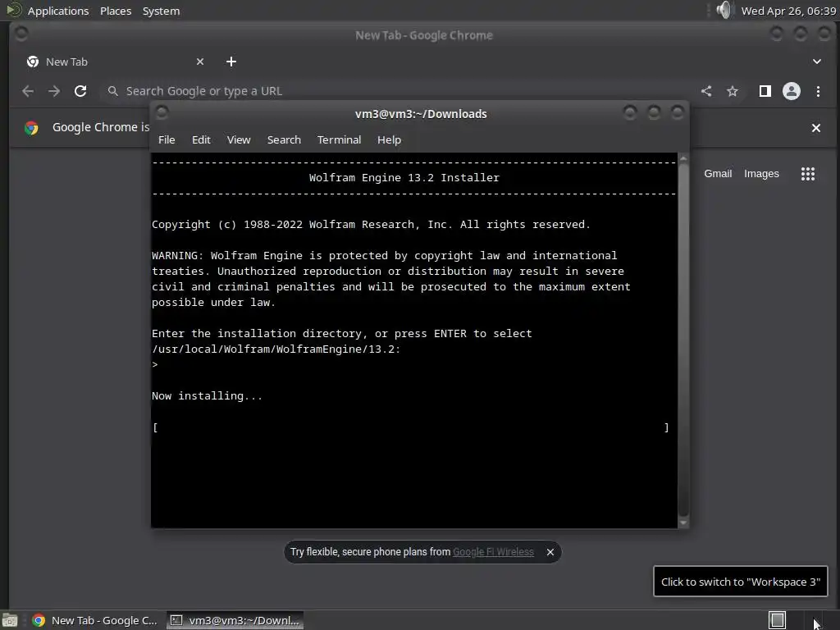840x630 pixels.
Task: Close the terminal window
Action: tap(677, 112)
